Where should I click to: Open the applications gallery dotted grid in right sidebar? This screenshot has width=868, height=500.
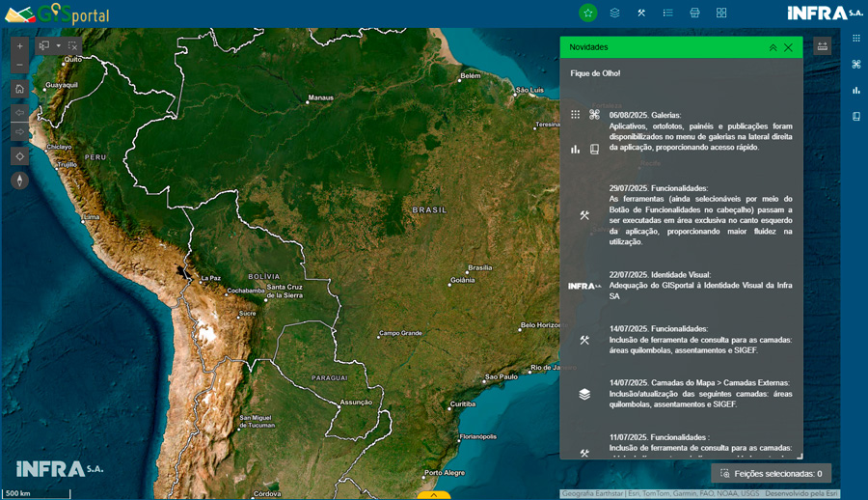(x=856, y=39)
